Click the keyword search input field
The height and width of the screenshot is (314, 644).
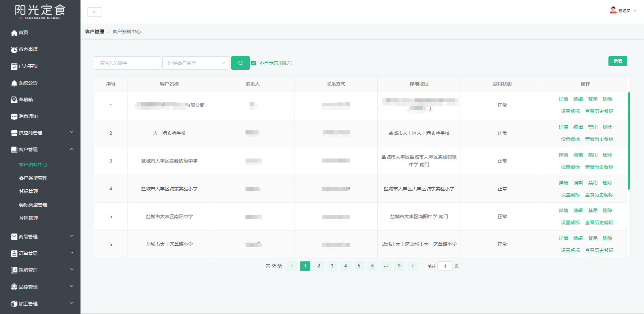(127, 63)
